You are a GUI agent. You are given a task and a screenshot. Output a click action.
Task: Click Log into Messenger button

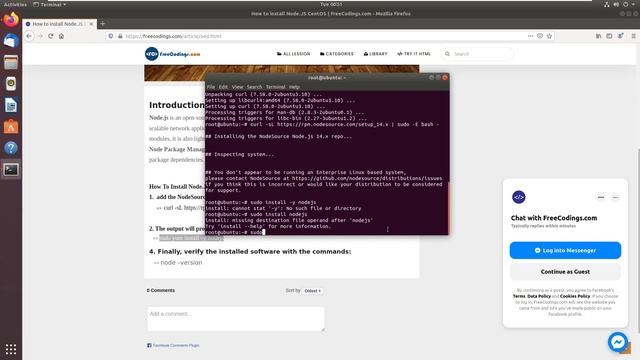565,250
